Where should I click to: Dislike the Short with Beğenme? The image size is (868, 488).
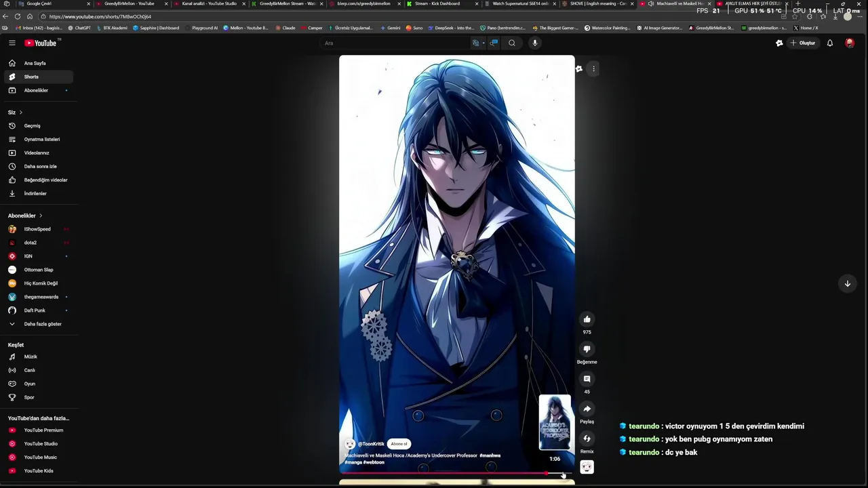pos(587,349)
